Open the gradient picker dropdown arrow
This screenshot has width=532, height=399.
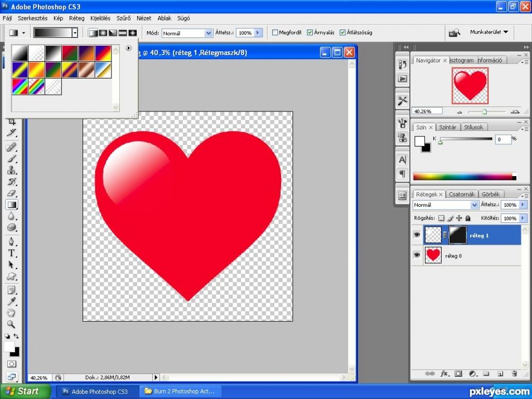coord(75,32)
